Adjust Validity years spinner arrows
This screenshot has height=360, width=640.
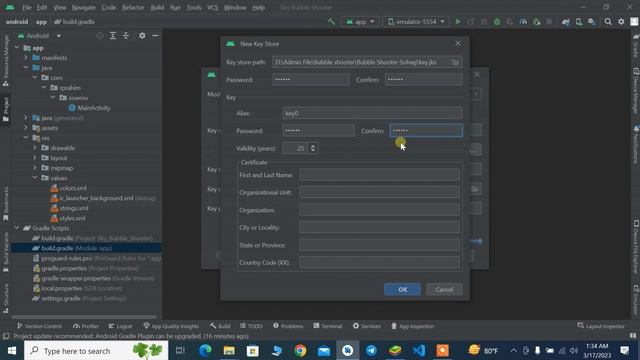[313, 148]
